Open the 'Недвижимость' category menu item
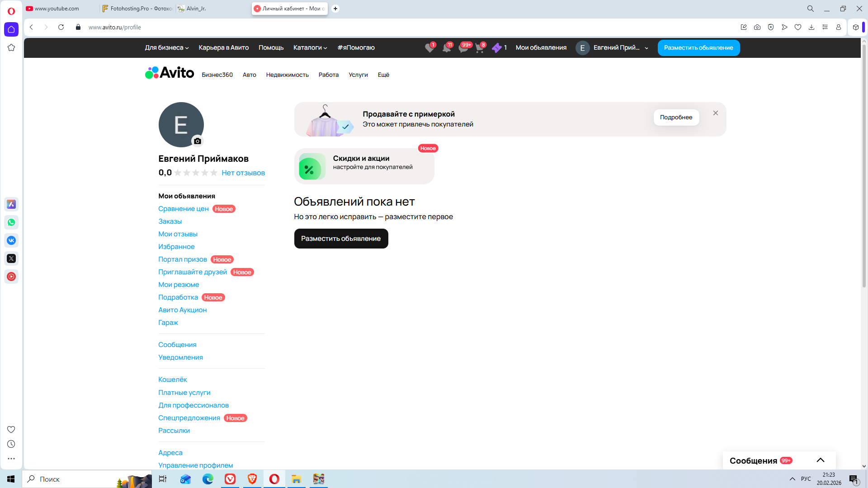This screenshot has width=868, height=488. [x=287, y=75]
